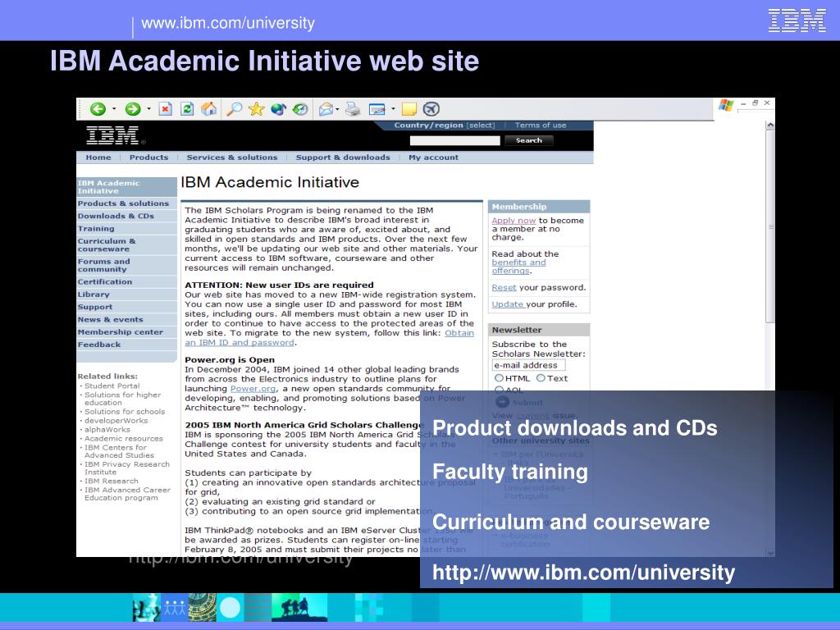This screenshot has height=630, width=840.
Task: Expand the Edit icon dropdown arrow
Action: 393,109
